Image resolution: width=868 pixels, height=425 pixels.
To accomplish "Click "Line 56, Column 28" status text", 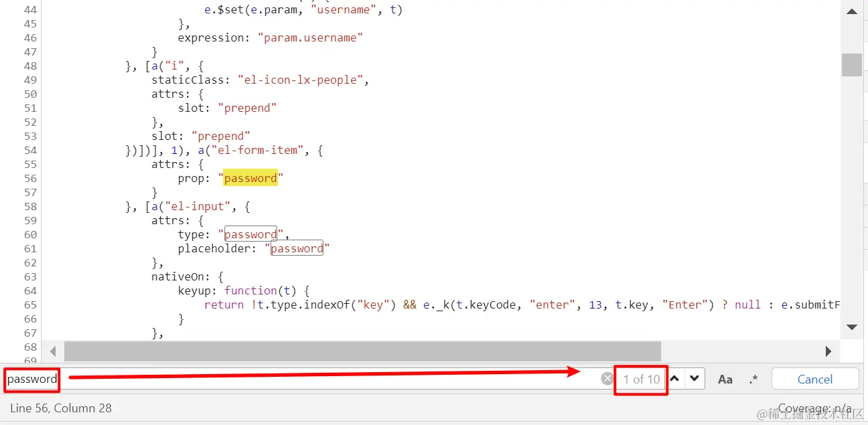I will 61,408.
